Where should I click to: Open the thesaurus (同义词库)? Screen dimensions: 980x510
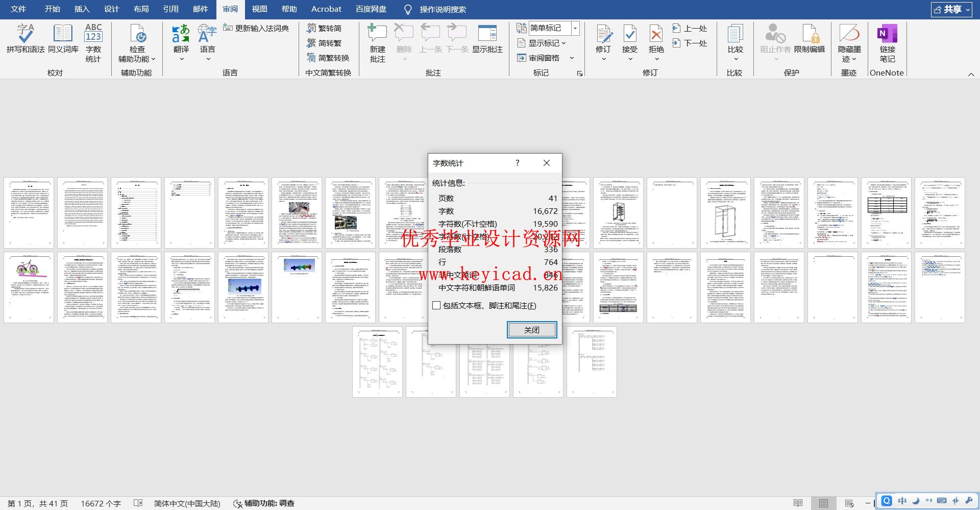pyautogui.click(x=63, y=39)
